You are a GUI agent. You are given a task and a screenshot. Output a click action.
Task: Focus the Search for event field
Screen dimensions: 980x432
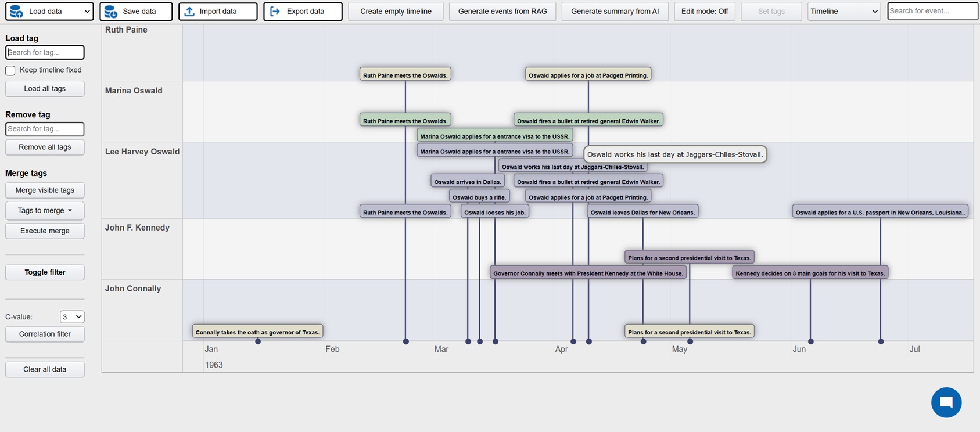tap(932, 11)
